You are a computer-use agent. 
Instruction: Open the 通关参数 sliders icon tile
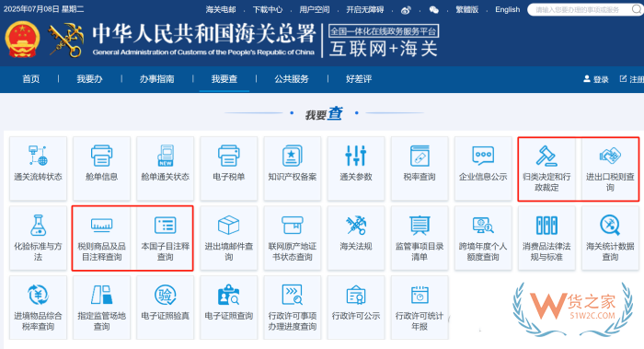(x=356, y=169)
